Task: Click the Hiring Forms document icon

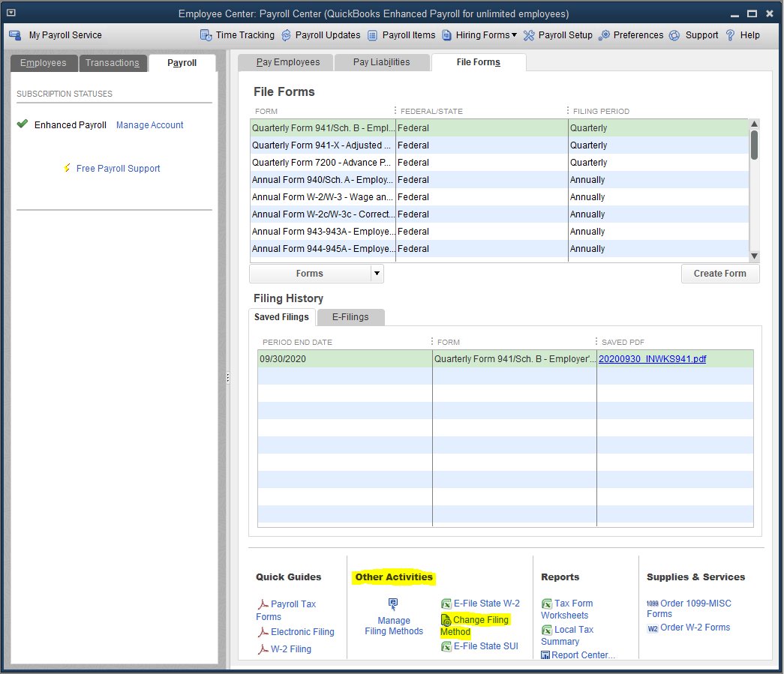Action: tap(446, 35)
